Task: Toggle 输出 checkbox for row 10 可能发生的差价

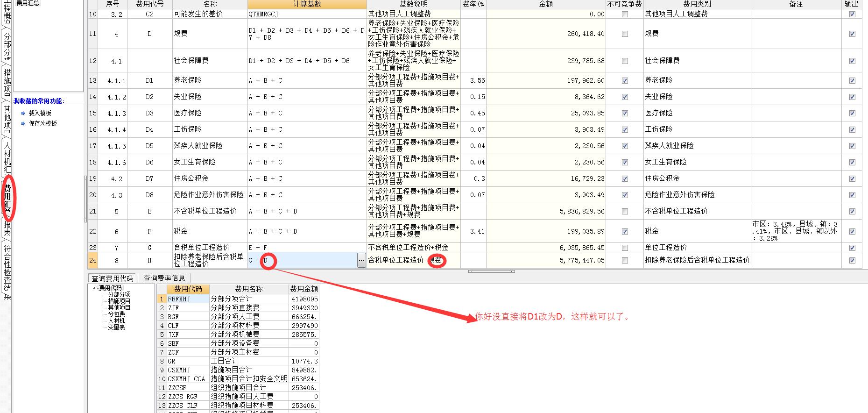Action: click(852, 14)
